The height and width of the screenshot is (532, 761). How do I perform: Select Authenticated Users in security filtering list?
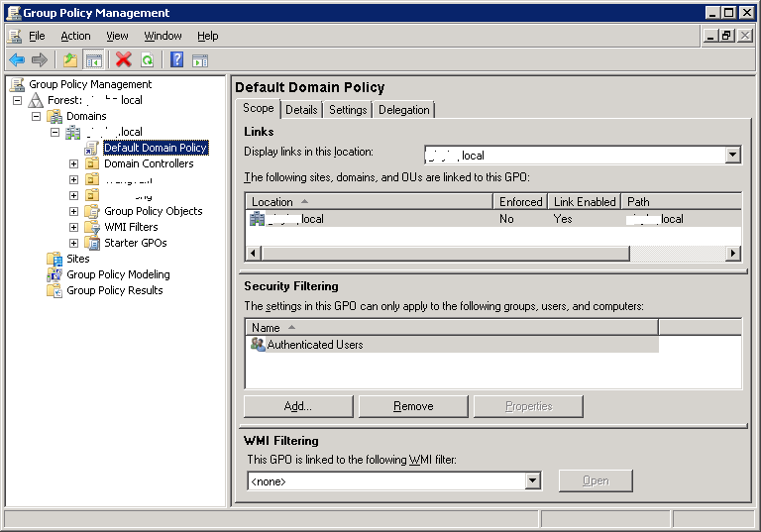[314, 345]
